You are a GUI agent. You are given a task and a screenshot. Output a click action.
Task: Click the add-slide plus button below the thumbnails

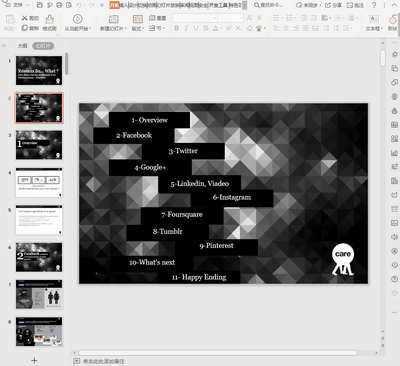tap(34, 360)
